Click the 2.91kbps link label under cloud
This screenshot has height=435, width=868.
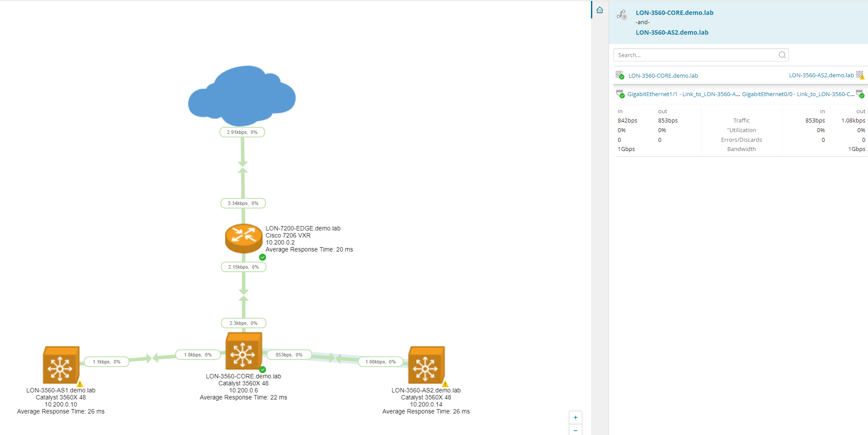(x=242, y=132)
